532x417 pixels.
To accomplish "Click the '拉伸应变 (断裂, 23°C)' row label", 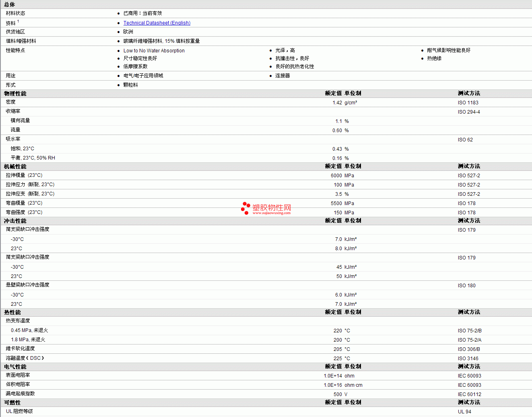I will [30, 194].
